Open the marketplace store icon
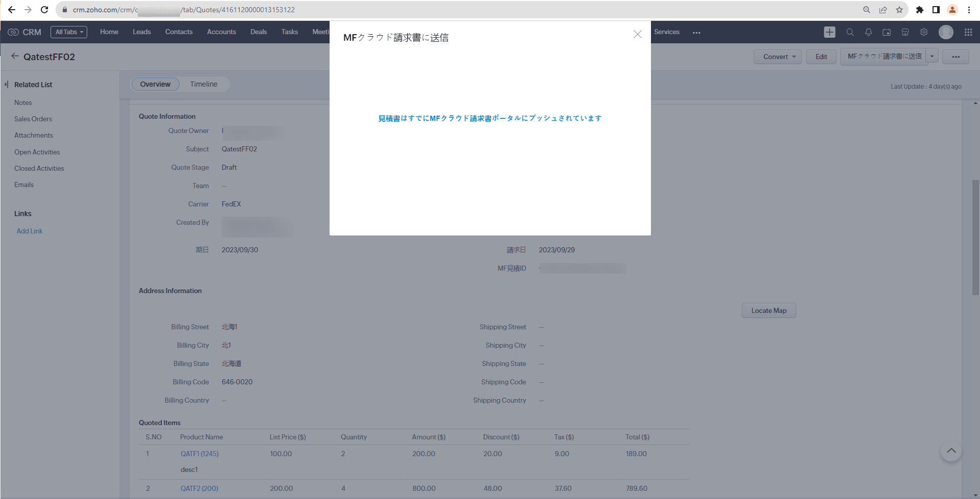 [x=905, y=32]
